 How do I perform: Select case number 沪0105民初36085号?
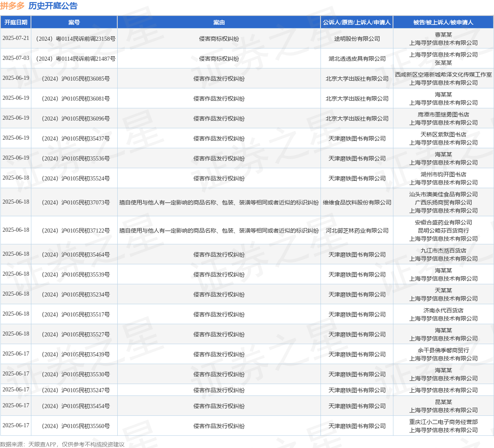tap(86, 79)
